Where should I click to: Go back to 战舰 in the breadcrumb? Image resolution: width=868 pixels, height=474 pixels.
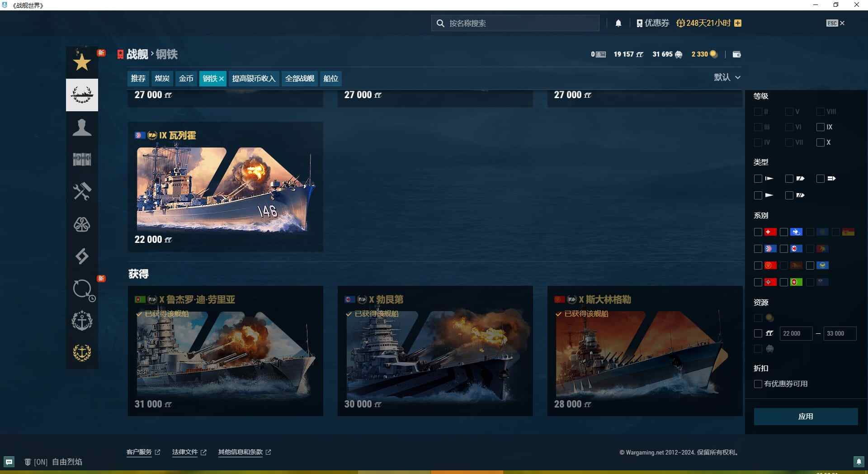point(137,54)
